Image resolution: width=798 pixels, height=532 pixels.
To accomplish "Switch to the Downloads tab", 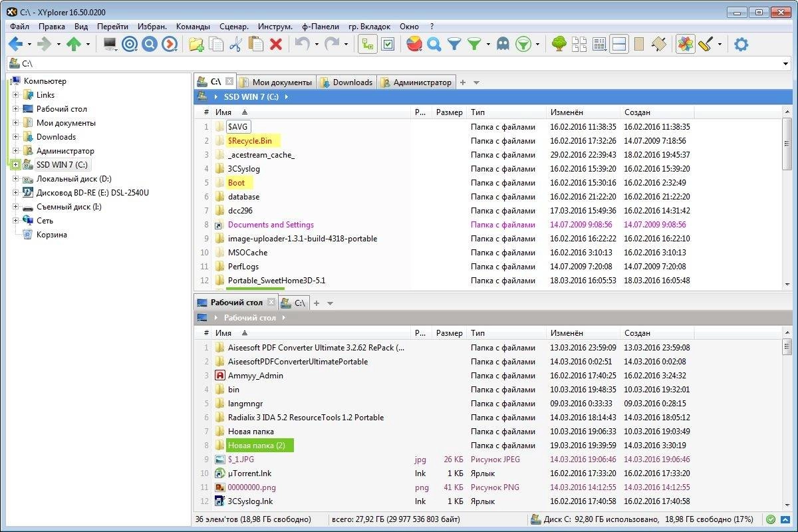I will [x=346, y=82].
